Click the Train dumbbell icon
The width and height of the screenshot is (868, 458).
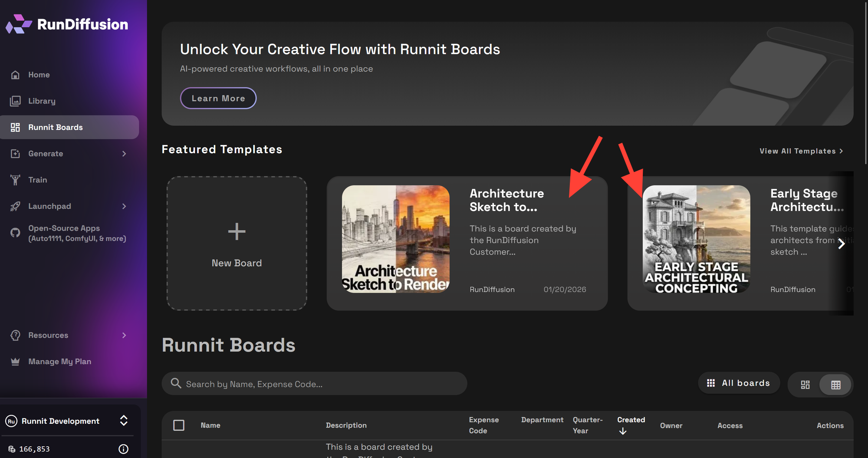(15, 180)
